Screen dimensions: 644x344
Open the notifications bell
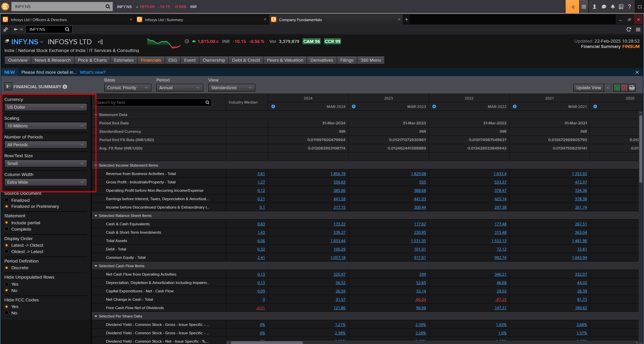pyautogui.click(x=612, y=7)
